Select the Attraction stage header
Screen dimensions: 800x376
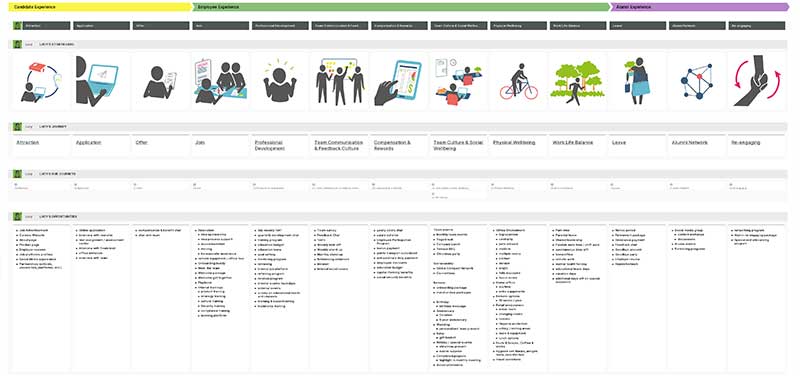(46, 26)
